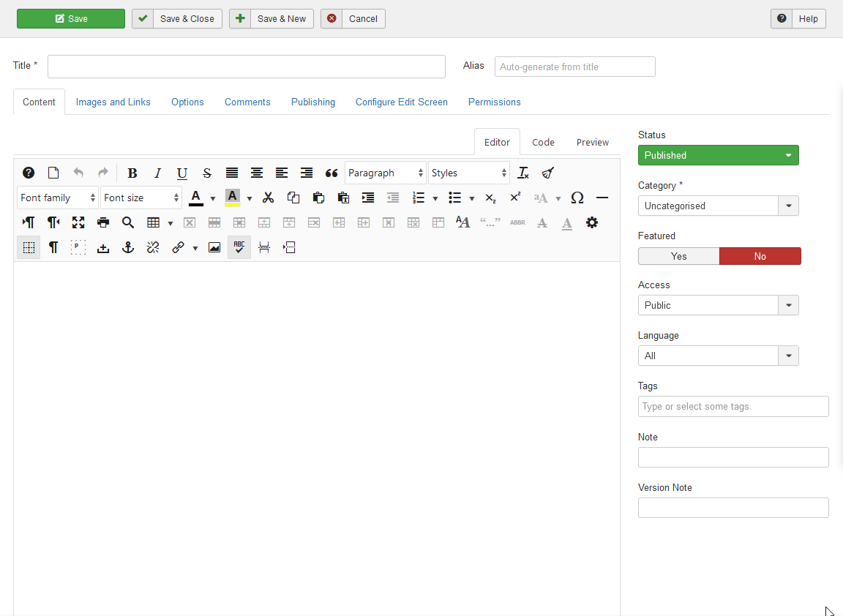Set Featured to No

[x=760, y=256]
